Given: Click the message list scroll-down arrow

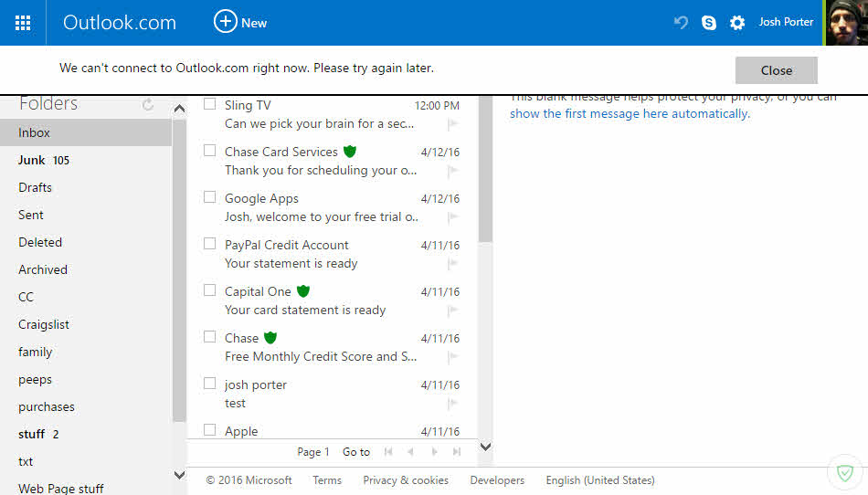Looking at the screenshot, I should pos(485,447).
